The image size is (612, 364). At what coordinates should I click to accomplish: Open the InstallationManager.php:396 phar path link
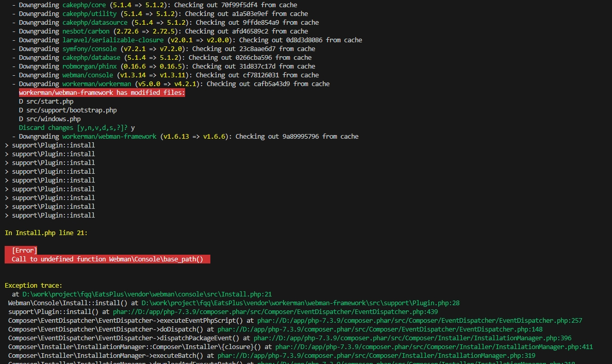tap(412, 338)
